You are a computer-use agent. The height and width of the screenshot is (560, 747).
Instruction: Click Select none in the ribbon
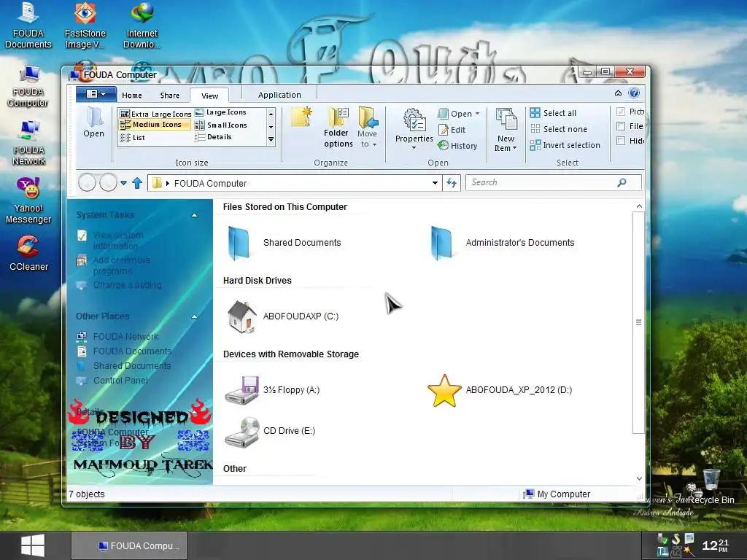pyautogui.click(x=558, y=129)
